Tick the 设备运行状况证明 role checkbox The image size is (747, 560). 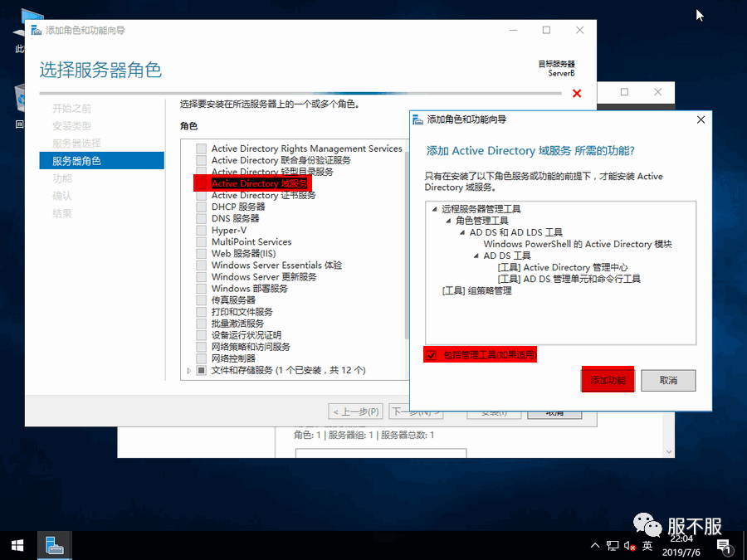click(x=202, y=335)
